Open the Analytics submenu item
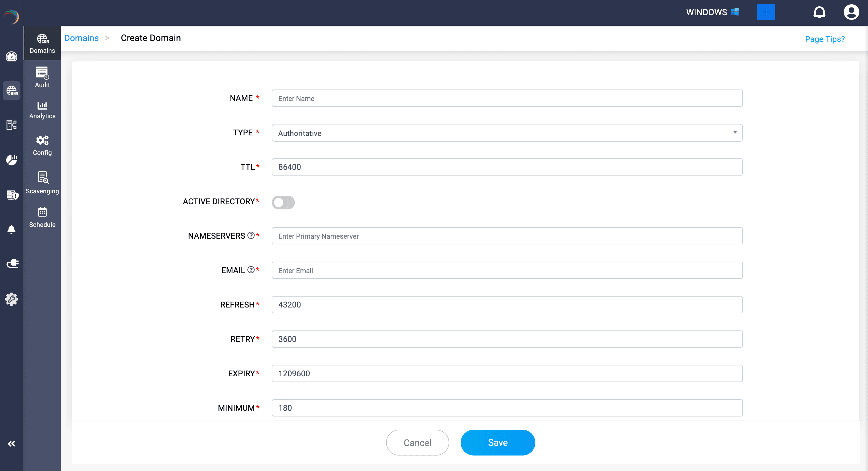868x471 pixels. tap(42, 110)
